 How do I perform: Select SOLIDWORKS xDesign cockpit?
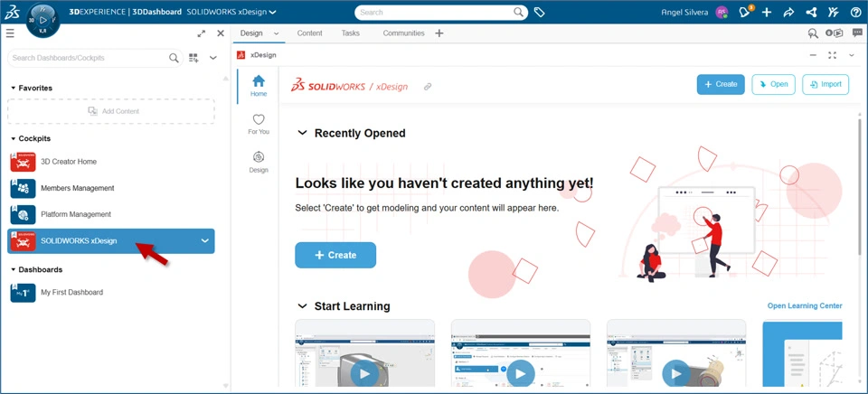point(110,240)
